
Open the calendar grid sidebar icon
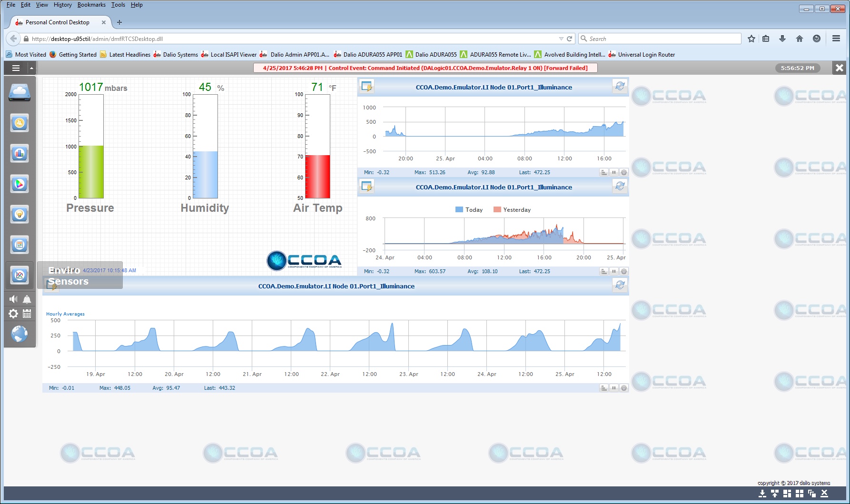tap(20, 245)
